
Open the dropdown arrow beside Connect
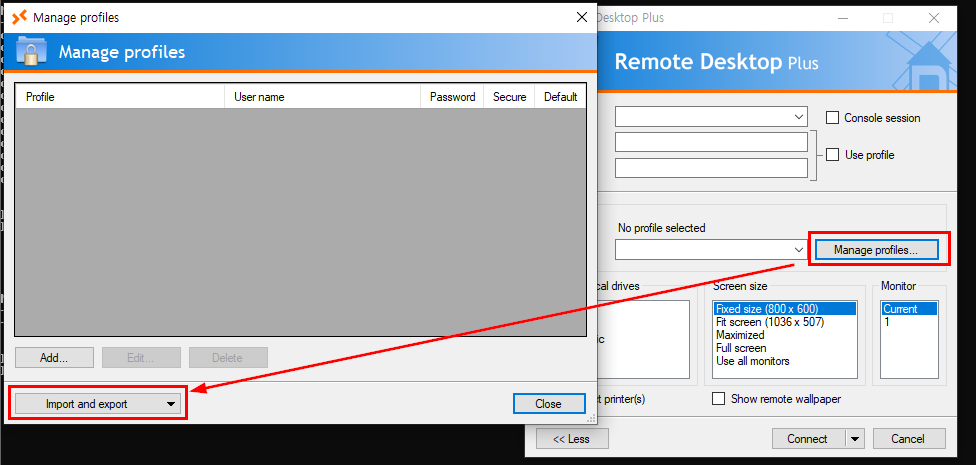855,439
